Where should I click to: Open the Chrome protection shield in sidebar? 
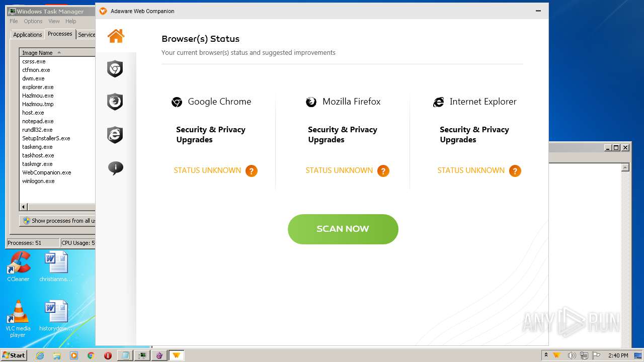tap(115, 69)
